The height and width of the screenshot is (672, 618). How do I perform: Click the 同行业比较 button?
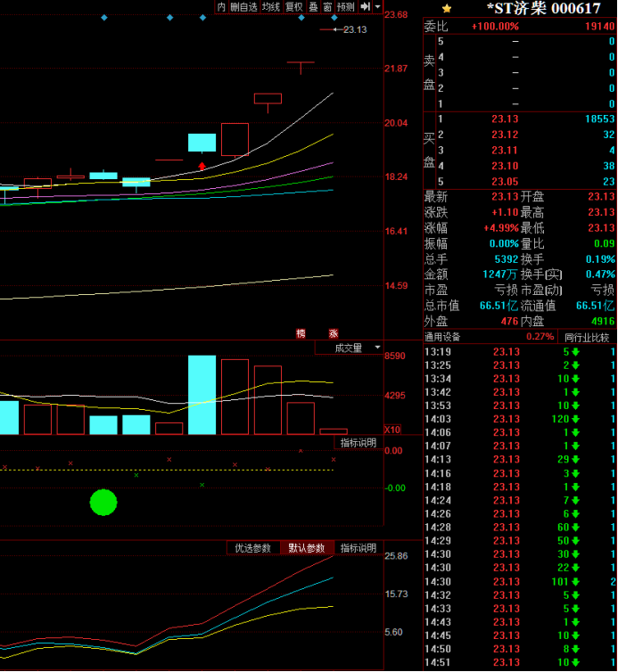tap(587, 338)
